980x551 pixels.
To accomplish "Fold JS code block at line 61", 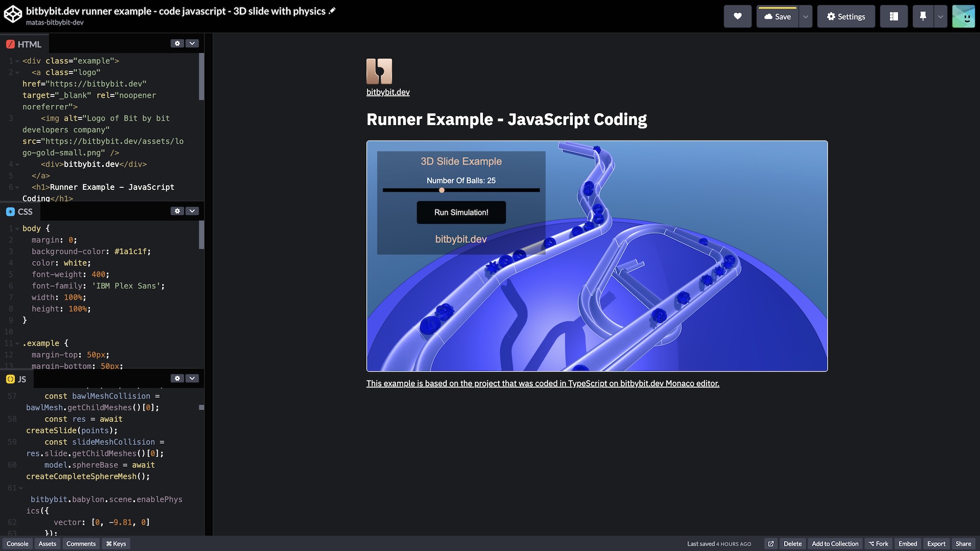I will (x=21, y=488).
